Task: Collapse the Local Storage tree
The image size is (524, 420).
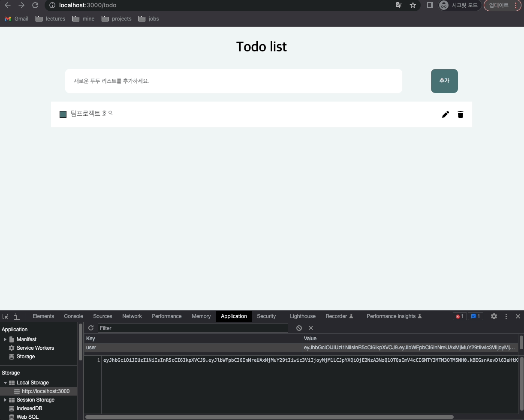Action: pyautogui.click(x=6, y=383)
